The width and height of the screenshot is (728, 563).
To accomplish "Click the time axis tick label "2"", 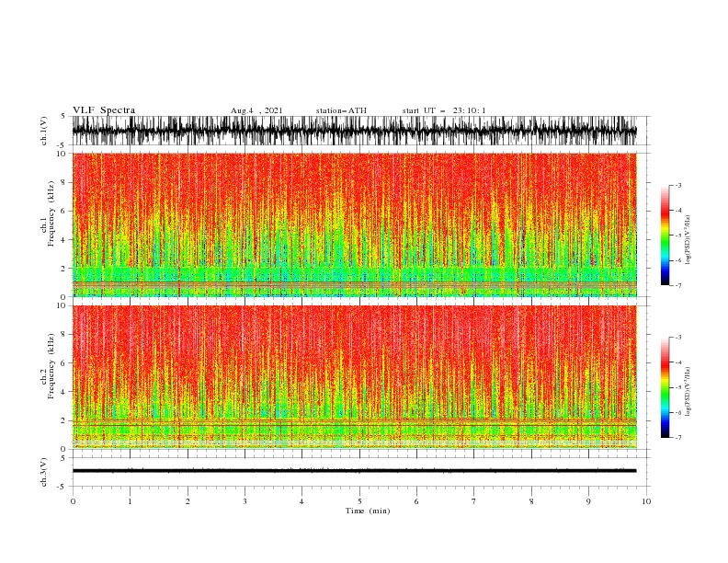I will pos(188,501).
